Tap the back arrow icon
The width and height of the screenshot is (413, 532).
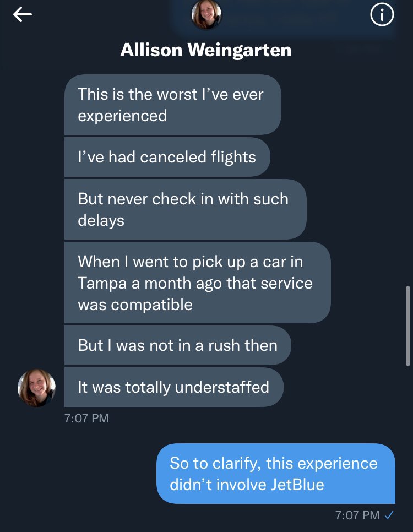tap(23, 15)
